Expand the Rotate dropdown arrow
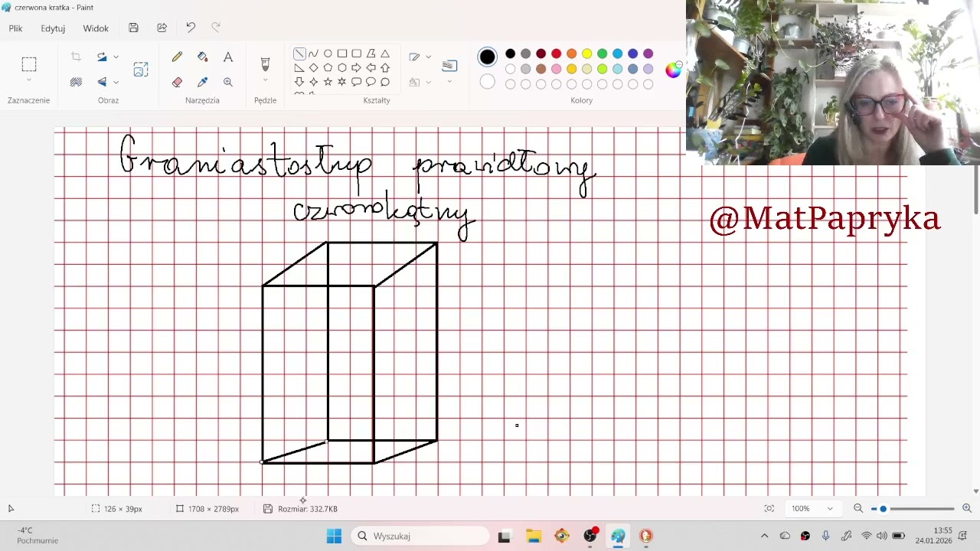Image resolution: width=980 pixels, height=551 pixels. coord(116,57)
